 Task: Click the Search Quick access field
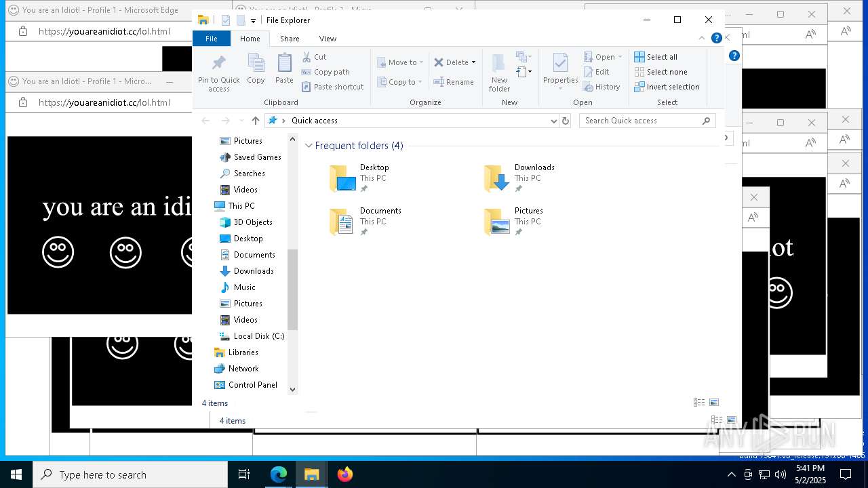648,121
